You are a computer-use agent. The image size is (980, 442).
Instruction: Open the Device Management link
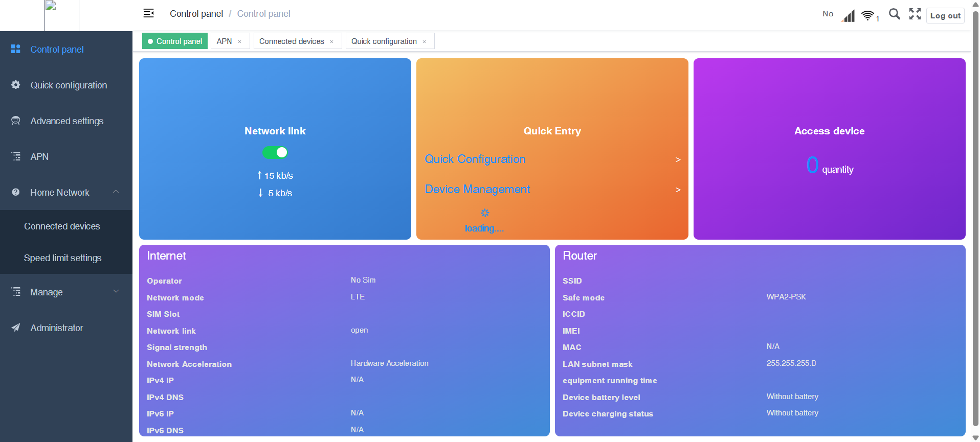[477, 189]
